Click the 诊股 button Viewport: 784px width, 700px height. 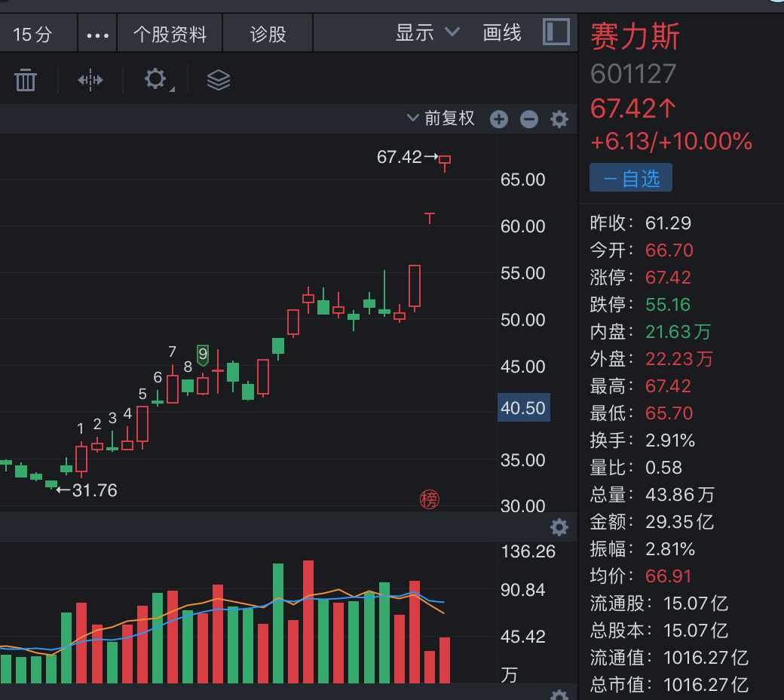pos(268,34)
